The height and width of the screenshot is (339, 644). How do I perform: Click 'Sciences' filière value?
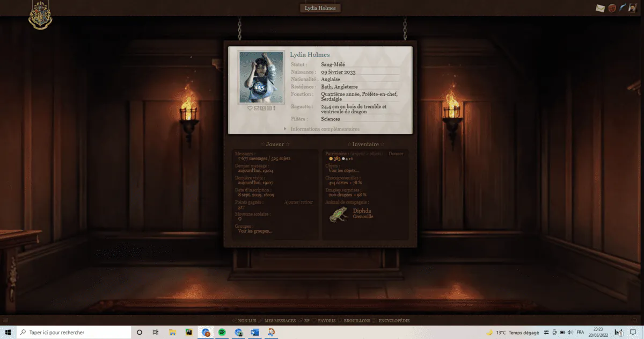pyautogui.click(x=331, y=119)
